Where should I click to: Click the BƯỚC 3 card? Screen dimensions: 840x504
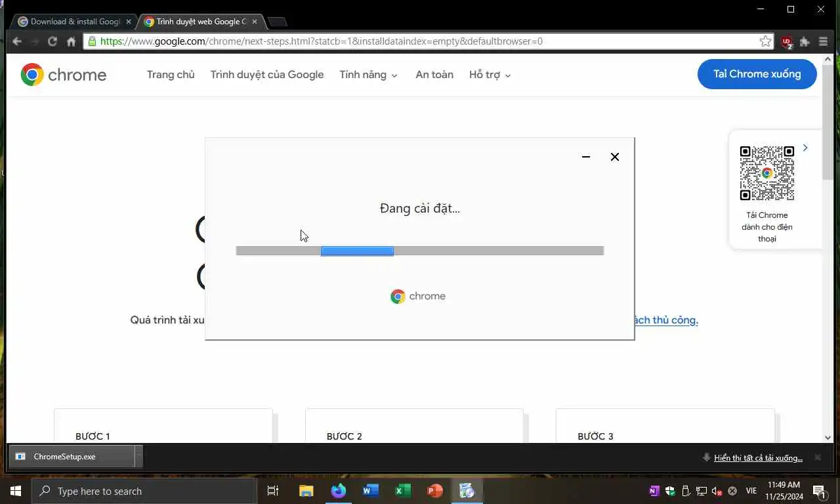tap(665, 426)
